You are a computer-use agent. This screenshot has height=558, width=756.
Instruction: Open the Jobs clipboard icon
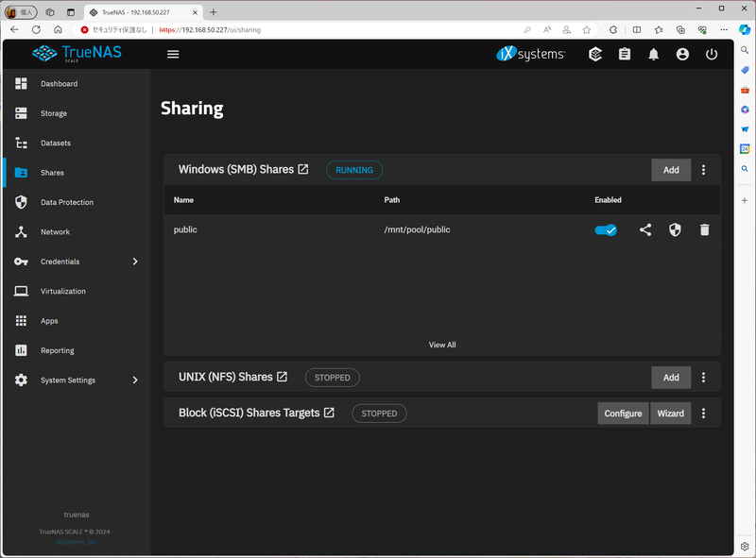625,55
